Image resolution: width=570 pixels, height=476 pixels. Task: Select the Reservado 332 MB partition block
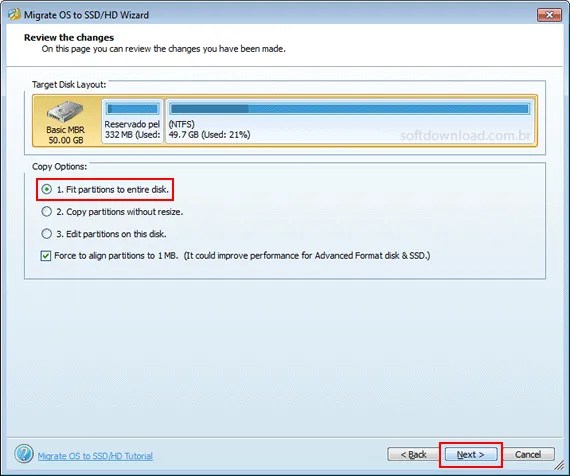(132, 121)
